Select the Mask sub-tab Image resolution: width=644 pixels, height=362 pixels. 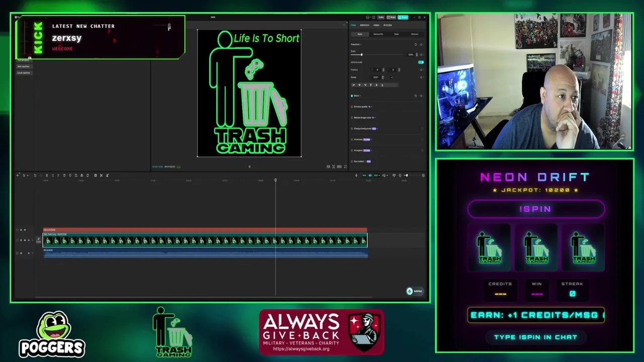pos(396,34)
